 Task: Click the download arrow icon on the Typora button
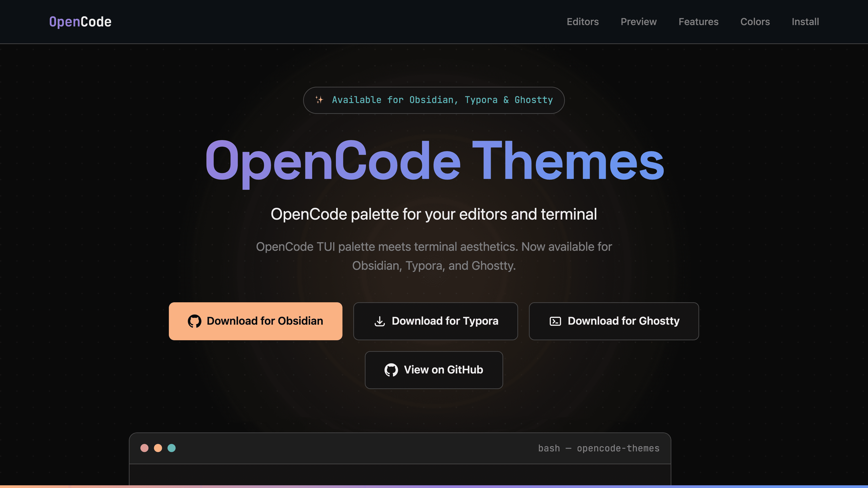380,321
